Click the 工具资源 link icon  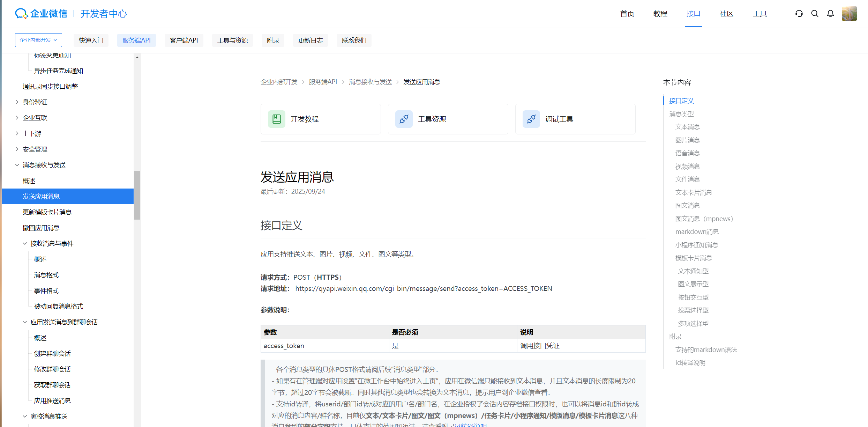[404, 119]
